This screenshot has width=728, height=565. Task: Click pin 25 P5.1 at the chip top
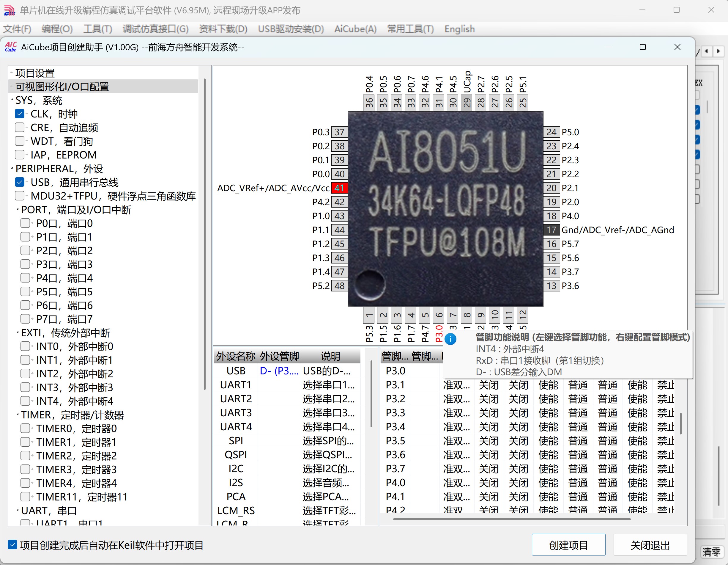[523, 102]
